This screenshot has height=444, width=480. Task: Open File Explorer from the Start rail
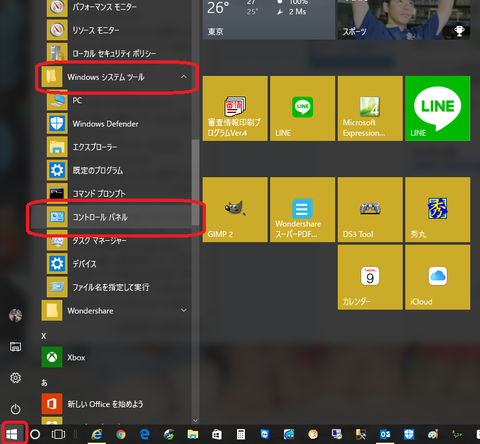coord(15,347)
